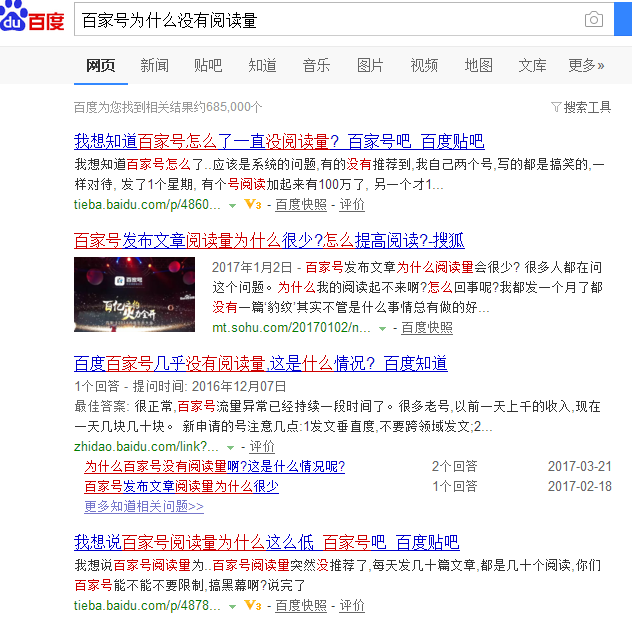Open result 百度百家号几乎没有阅读量 百度知道
This screenshot has height=617, width=632.
tap(260, 364)
